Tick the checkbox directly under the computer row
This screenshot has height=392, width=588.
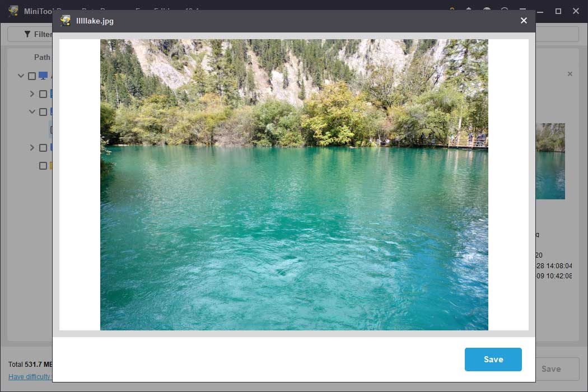coord(43,94)
